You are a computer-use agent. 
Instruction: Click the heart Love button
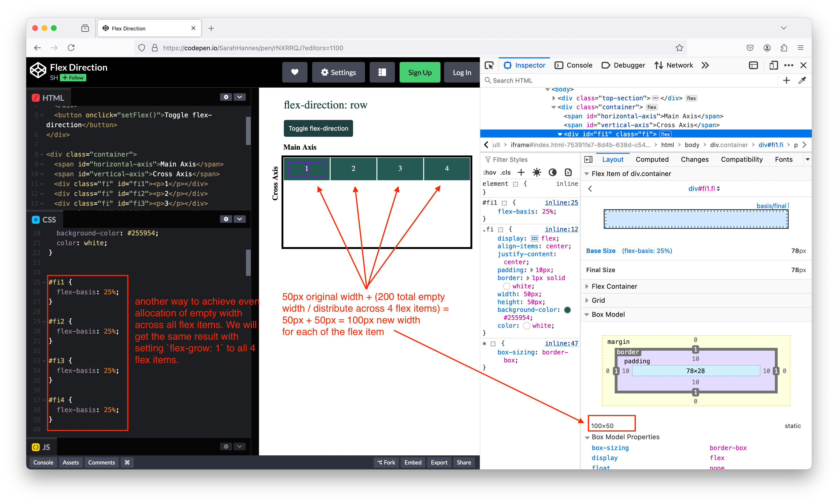click(x=295, y=72)
